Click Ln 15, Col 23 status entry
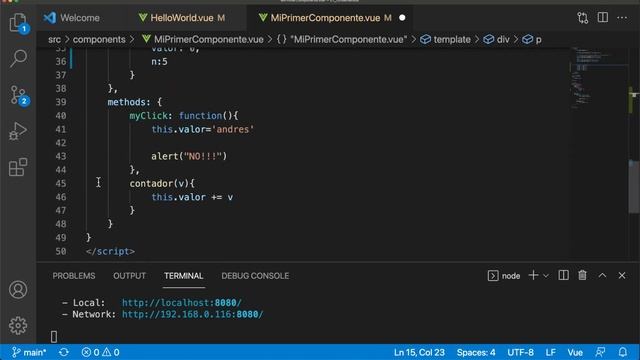This screenshot has width=640, height=360. [419, 352]
